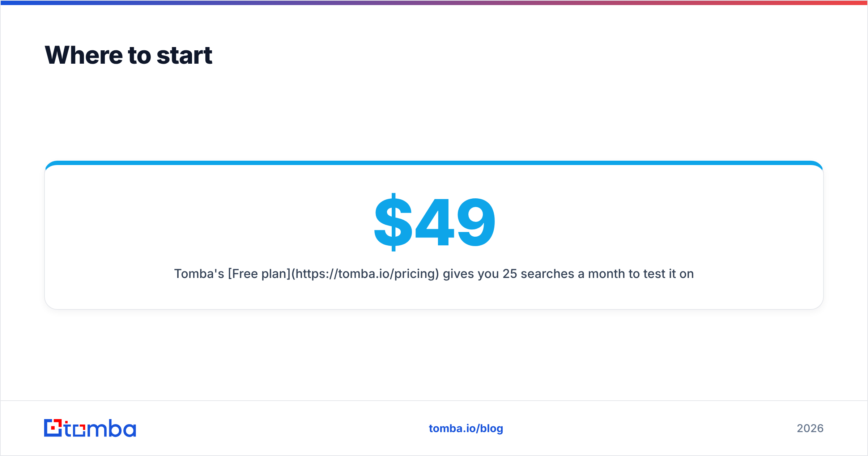Click the empty white area inside the card

click(x=181, y=217)
